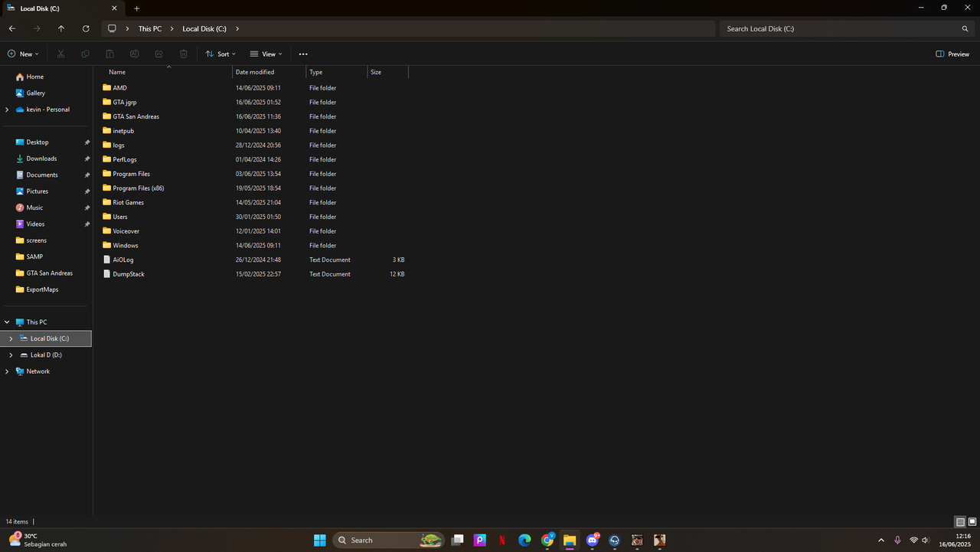Screen dimensions: 980x552
Task: Open Discord from the taskbar
Action: coord(592,540)
